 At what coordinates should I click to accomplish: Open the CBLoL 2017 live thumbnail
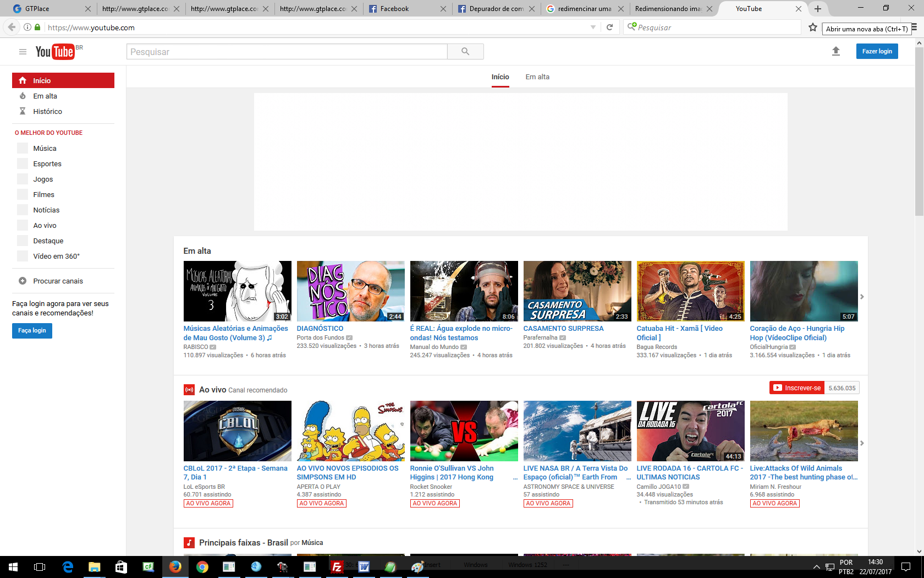[237, 431]
